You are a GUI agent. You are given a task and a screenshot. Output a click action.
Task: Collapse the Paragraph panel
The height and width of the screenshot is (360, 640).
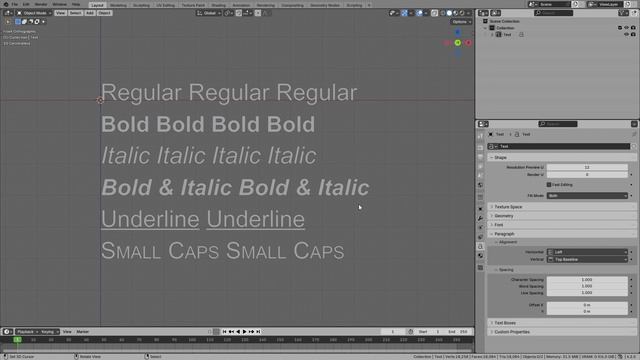[x=562, y=234]
